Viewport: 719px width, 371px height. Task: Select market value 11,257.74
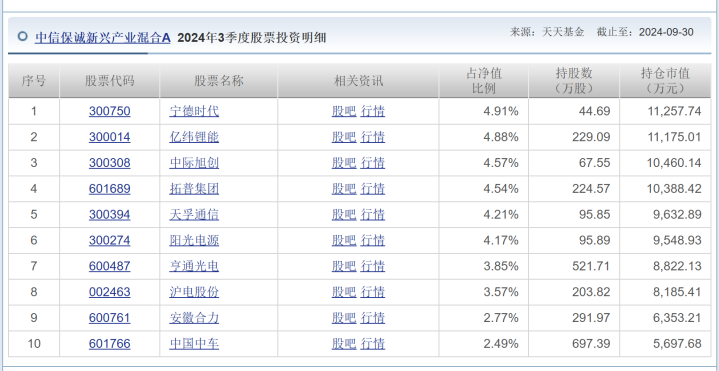point(674,111)
